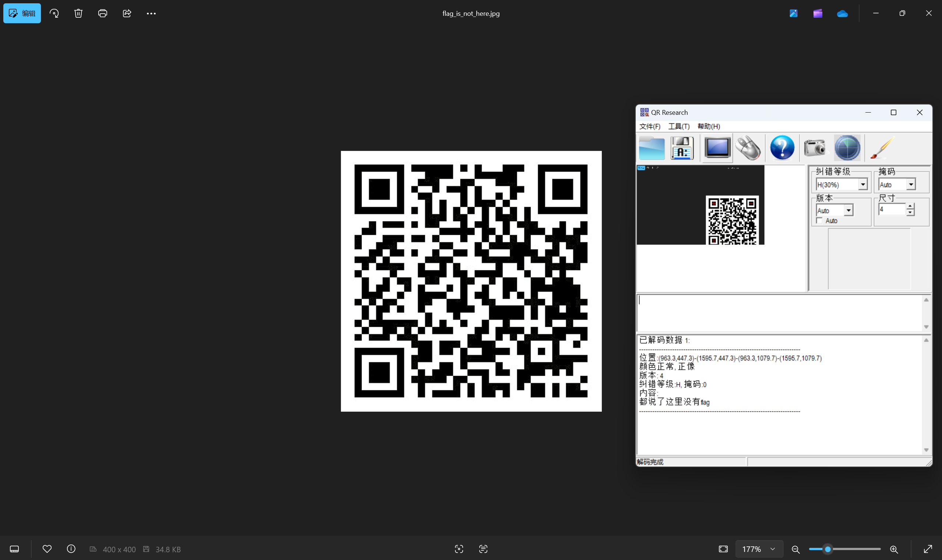Click the Clipchamp video editor icon
Viewport: 942px width, 560px height.
click(x=818, y=13)
